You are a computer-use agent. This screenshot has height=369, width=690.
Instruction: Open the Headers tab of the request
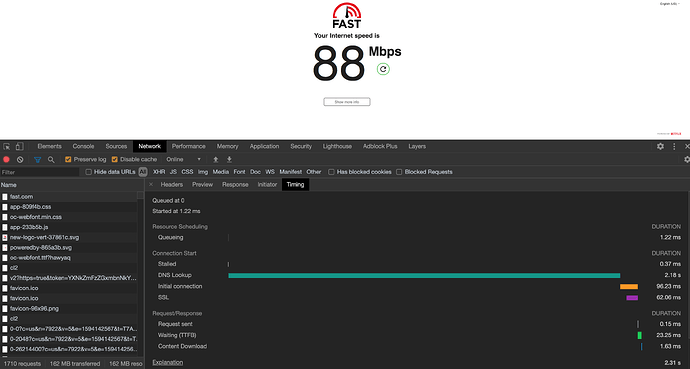pos(172,185)
